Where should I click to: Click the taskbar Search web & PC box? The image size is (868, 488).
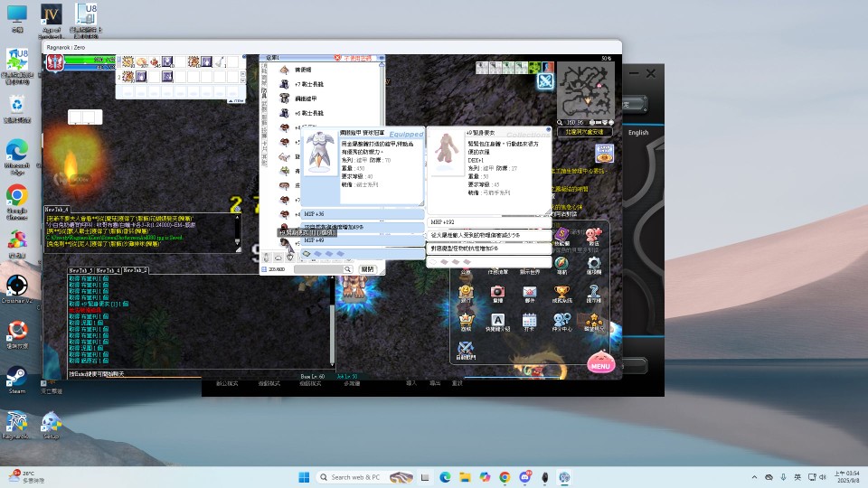(366, 477)
